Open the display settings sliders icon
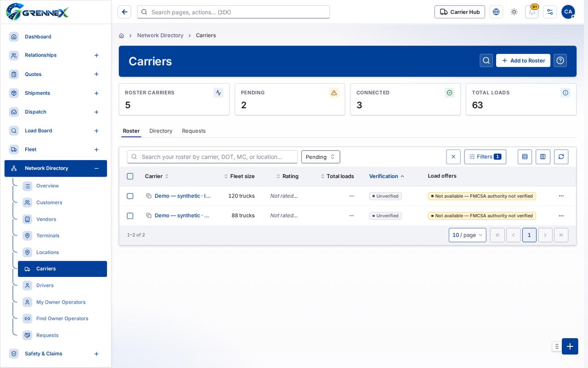This screenshot has height=368, width=588. (550, 12)
